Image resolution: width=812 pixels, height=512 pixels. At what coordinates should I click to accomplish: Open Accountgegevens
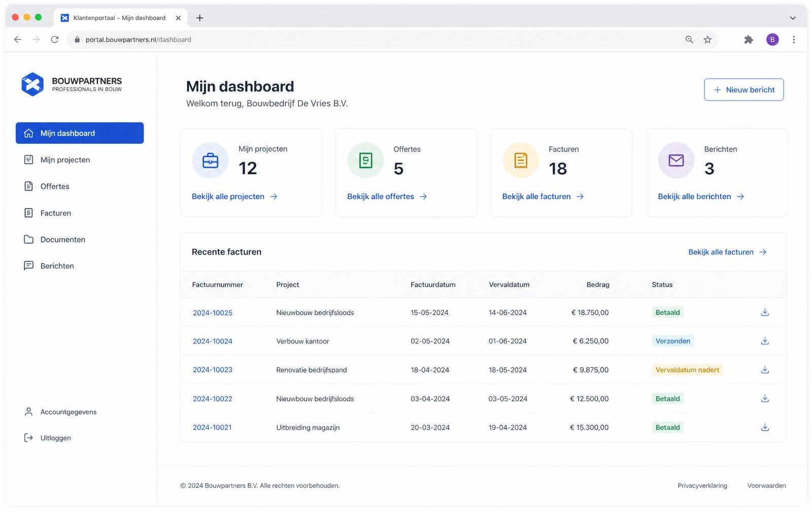tap(60, 412)
